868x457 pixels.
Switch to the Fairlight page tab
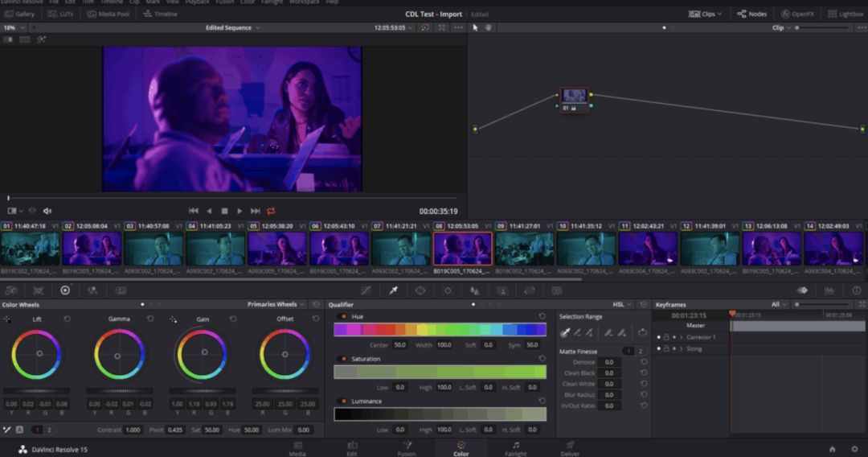[515, 448]
